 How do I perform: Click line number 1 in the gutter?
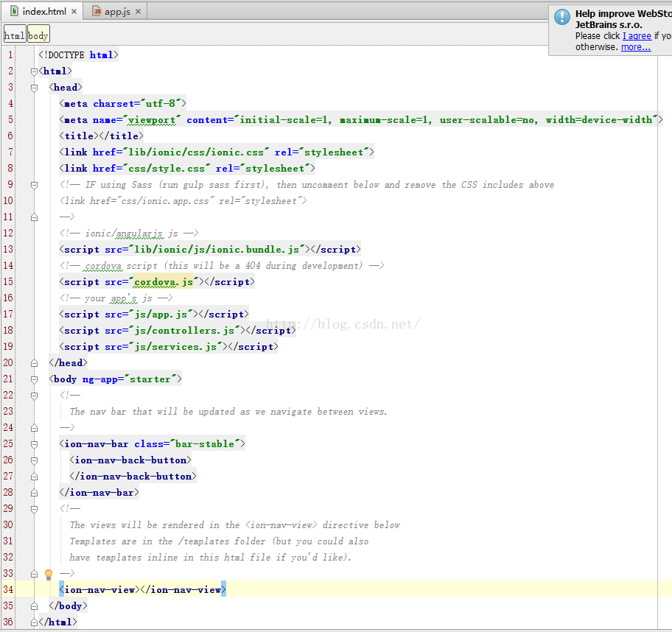click(10, 55)
